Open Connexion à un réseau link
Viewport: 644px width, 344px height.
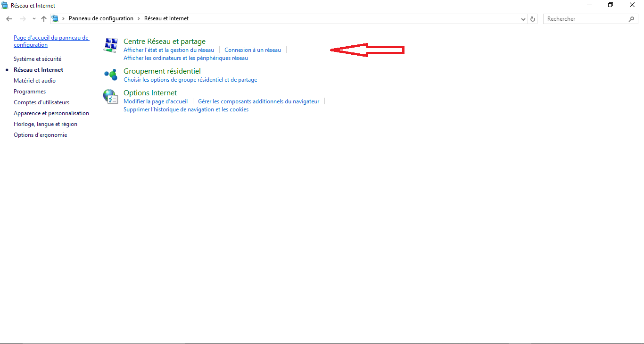click(253, 50)
